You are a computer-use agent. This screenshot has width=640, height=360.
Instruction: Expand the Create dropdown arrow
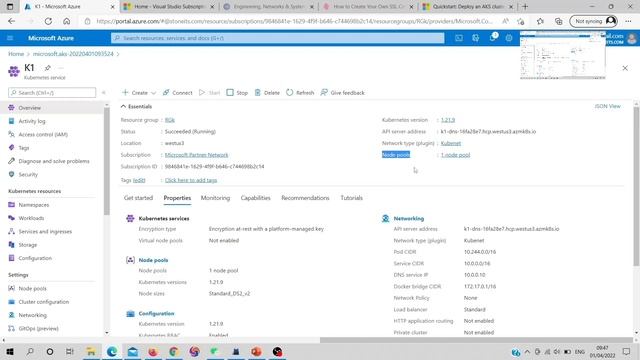pyautogui.click(x=153, y=93)
